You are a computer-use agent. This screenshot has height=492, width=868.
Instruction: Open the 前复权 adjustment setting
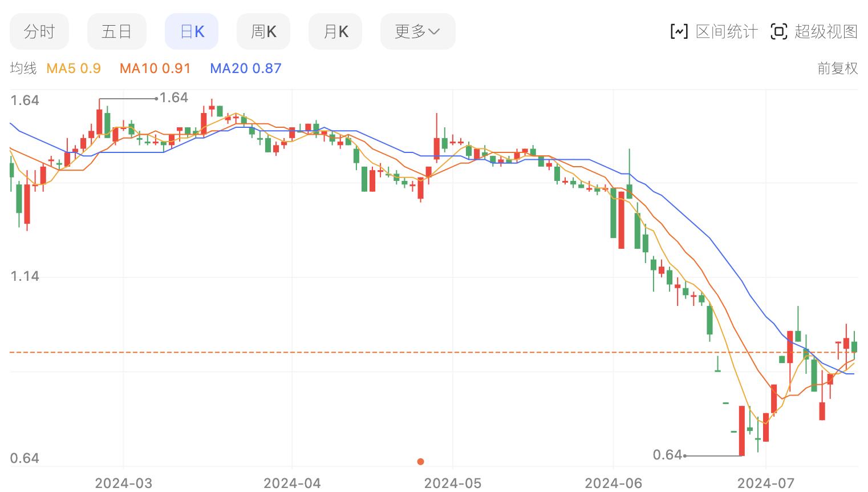(837, 68)
